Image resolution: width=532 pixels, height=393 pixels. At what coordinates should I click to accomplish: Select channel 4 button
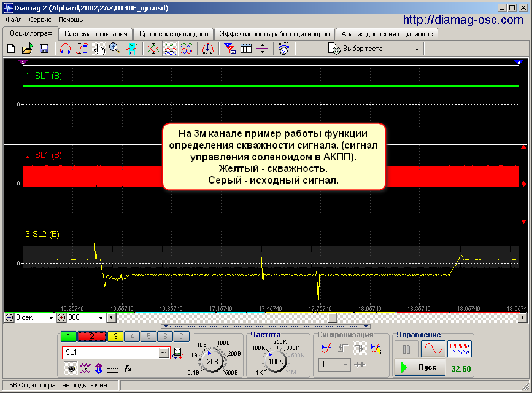[132, 337]
